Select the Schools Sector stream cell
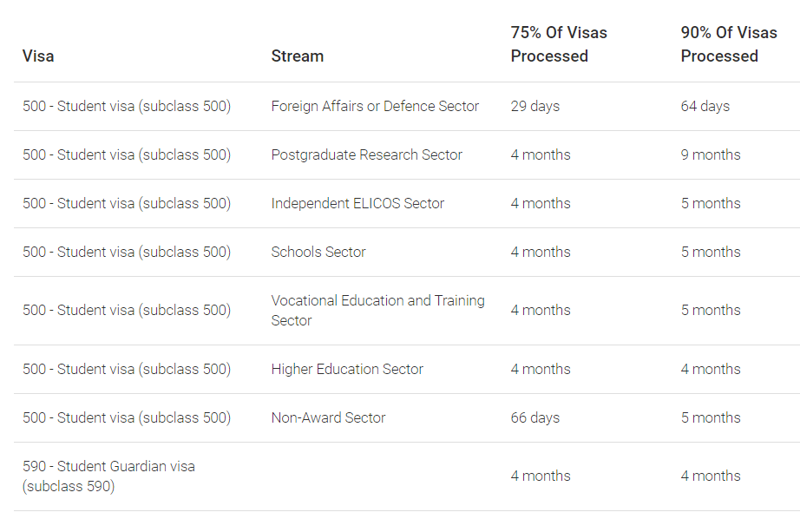This screenshot has width=800, height=532. click(318, 252)
